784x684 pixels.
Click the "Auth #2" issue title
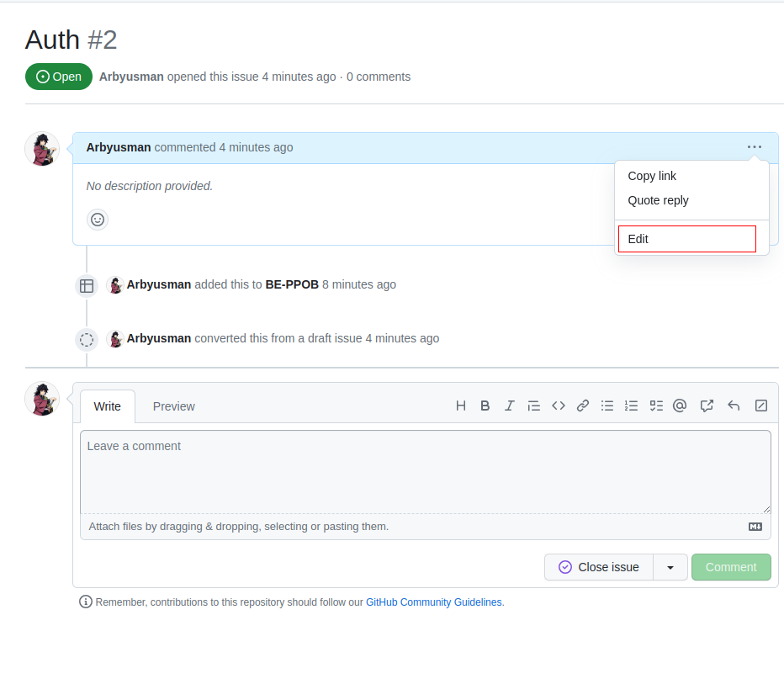click(x=71, y=40)
